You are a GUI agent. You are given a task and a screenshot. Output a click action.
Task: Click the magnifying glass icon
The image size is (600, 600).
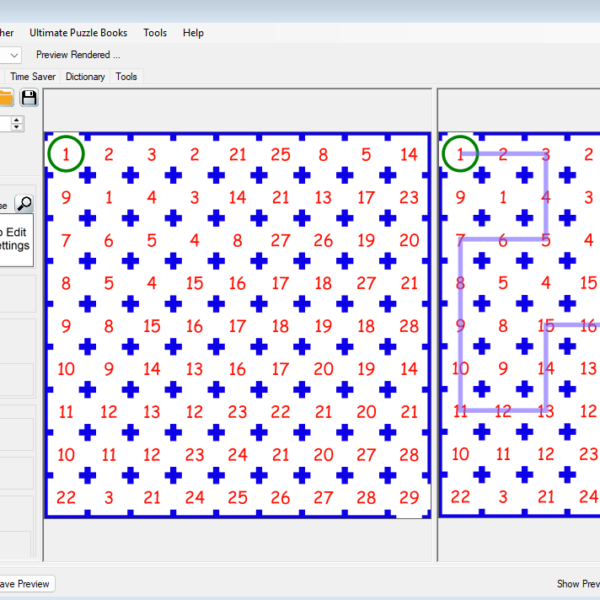[24, 204]
